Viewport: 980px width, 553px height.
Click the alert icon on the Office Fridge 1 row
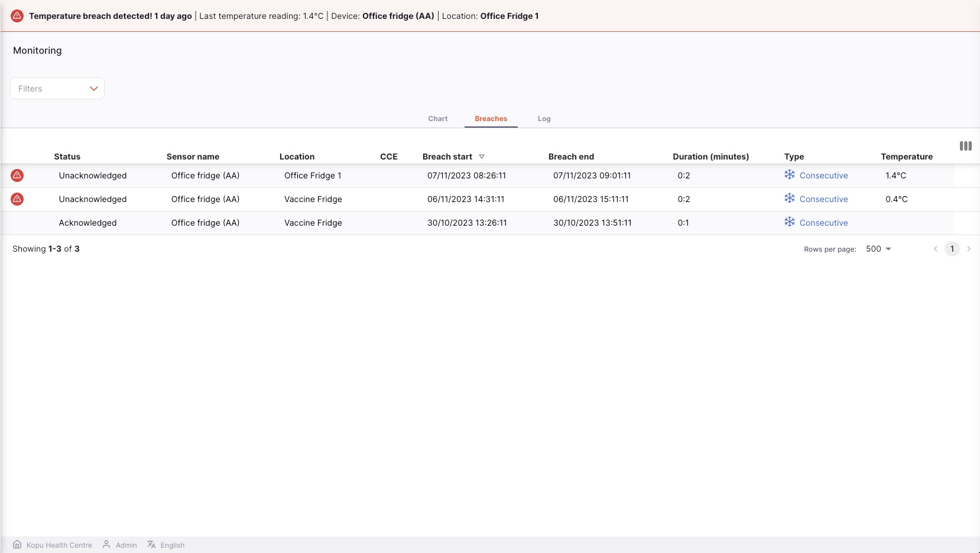click(17, 175)
